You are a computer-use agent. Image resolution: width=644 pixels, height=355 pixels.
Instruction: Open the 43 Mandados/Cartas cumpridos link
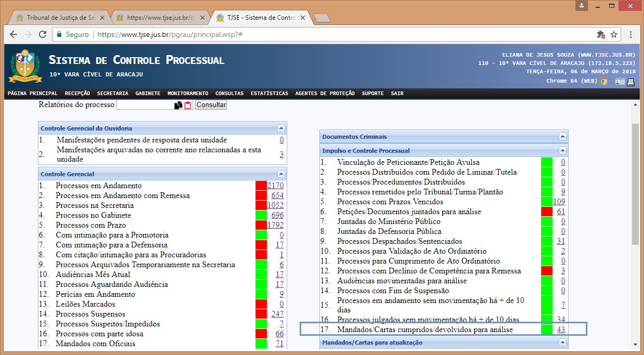[560, 330]
